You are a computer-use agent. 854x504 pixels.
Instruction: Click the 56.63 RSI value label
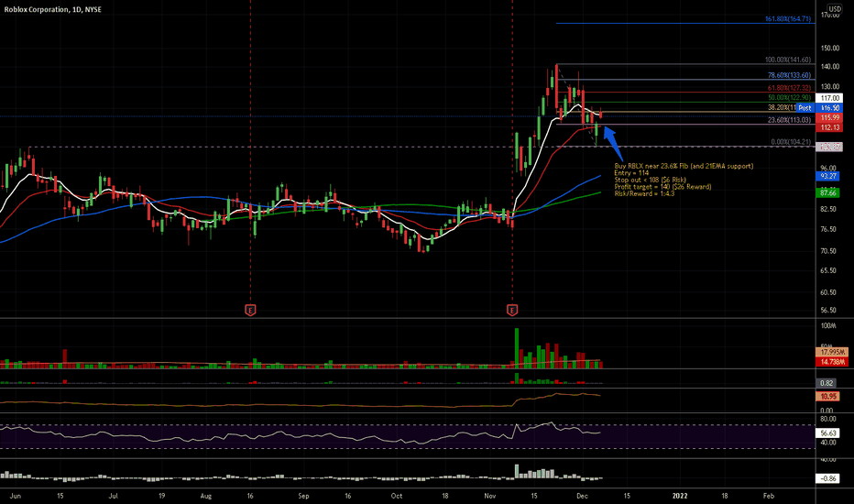coord(827,433)
